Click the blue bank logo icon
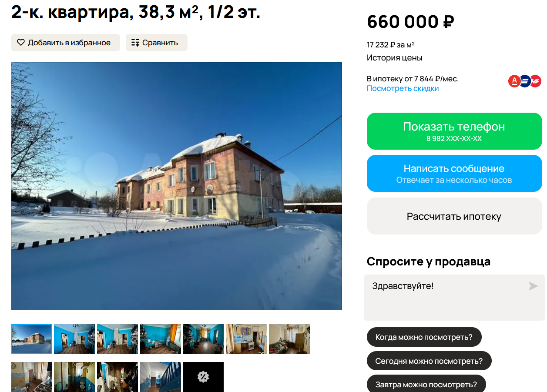 [525, 81]
